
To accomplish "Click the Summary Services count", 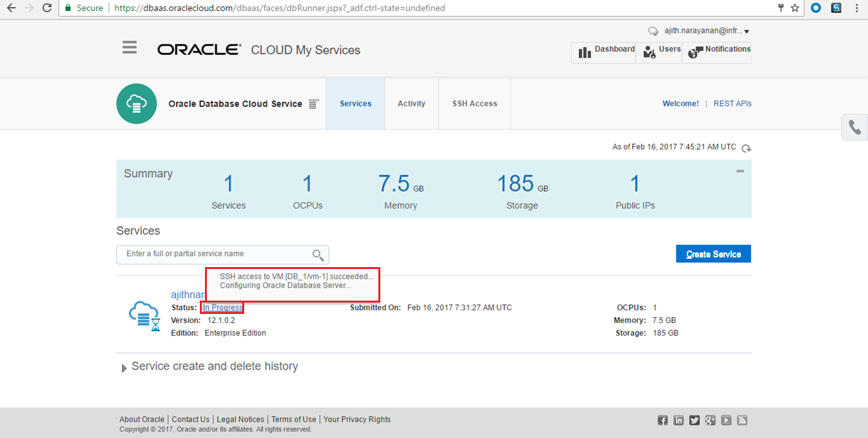I will (x=228, y=184).
